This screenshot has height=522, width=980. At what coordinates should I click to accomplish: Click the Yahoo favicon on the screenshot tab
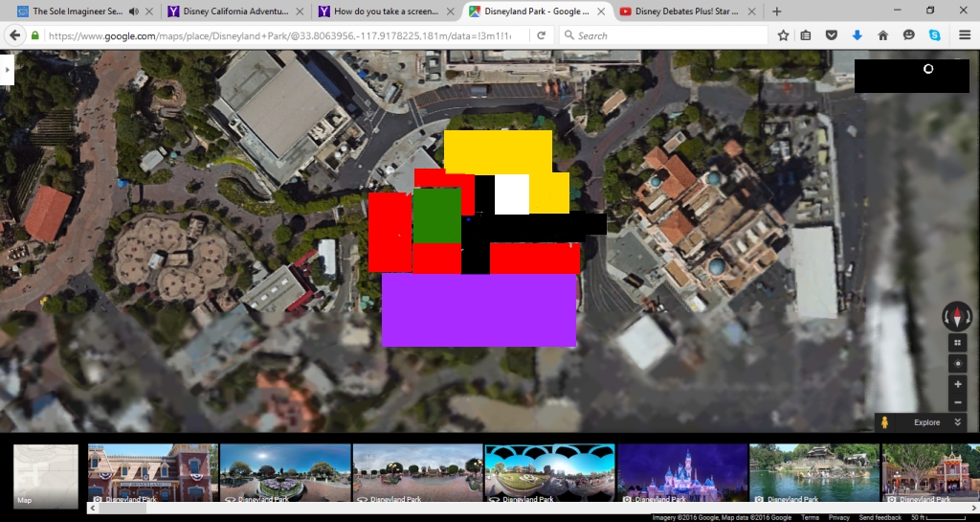(x=323, y=11)
